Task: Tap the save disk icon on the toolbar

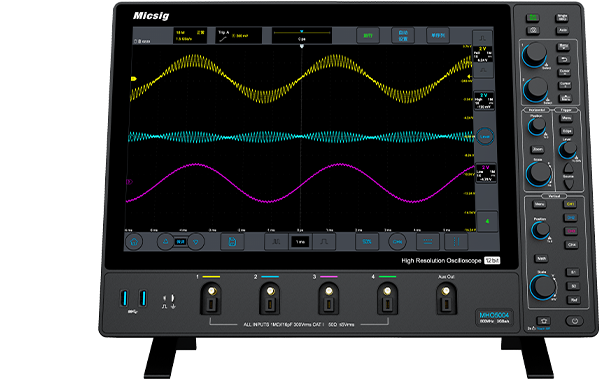Action: [232, 242]
